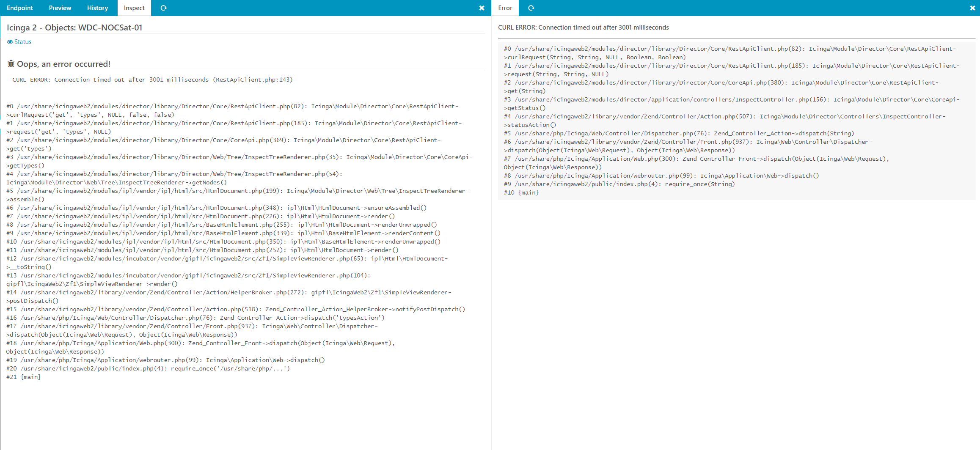View the History tab
The image size is (980, 450).
pyautogui.click(x=97, y=8)
